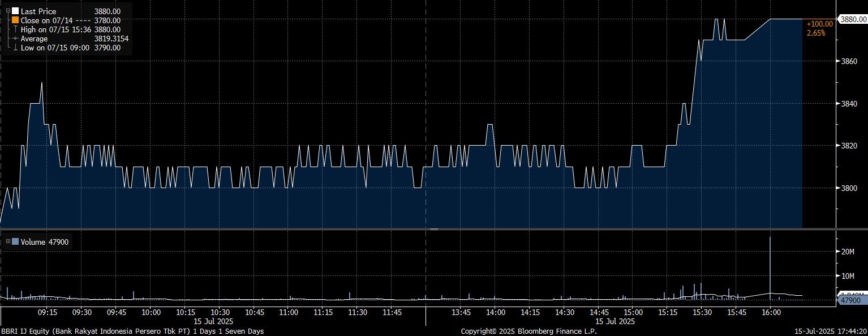The image size is (868, 336).
Task: Click the 09:15 time axis label
Action: pos(47,312)
